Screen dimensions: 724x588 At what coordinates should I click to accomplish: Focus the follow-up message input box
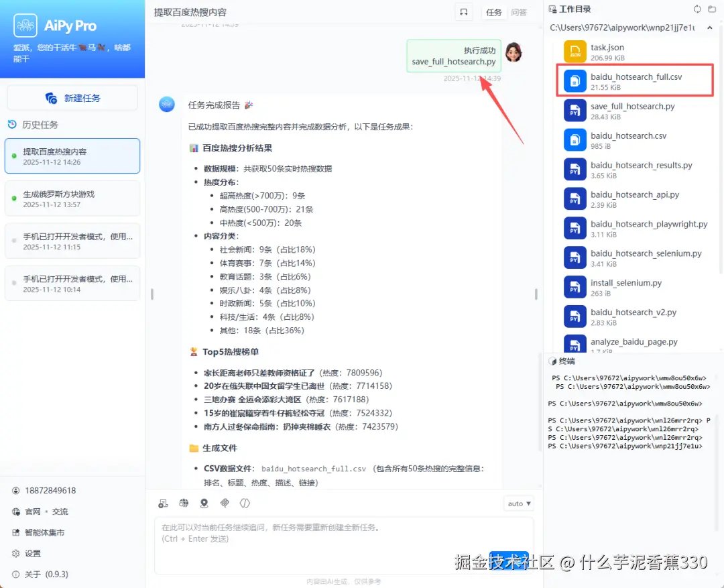coord(344,546)
